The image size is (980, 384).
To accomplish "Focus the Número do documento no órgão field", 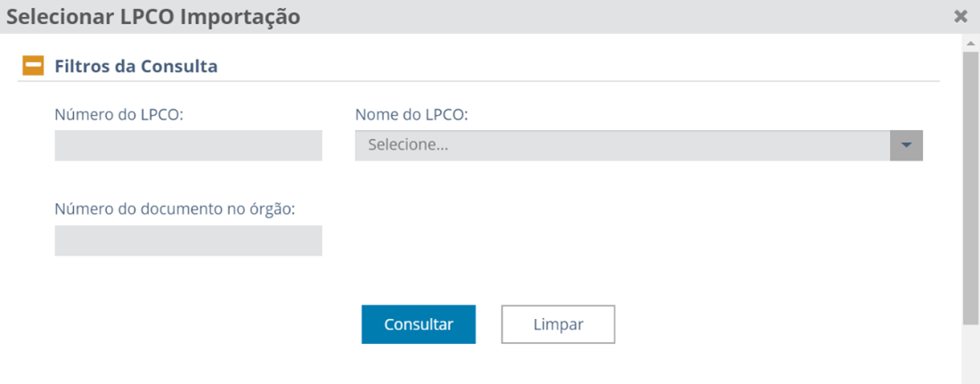I will pyautogui.click(x=188, y=241).
